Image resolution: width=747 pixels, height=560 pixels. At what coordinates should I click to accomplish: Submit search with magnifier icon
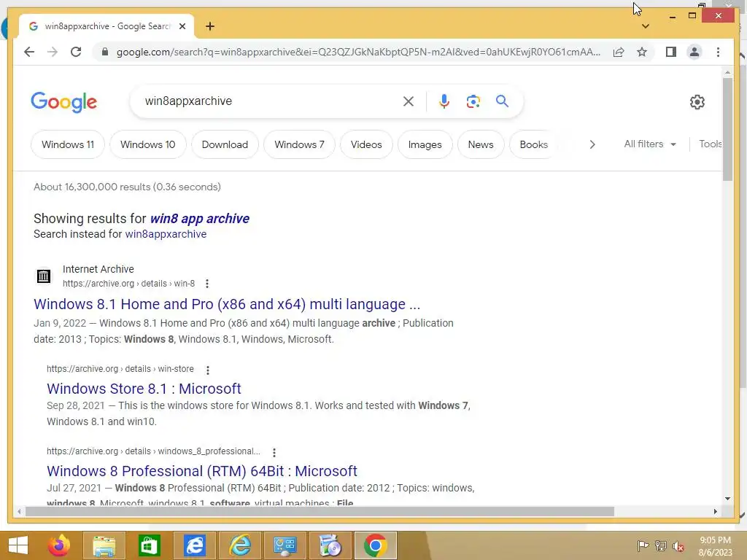tap(502, 101)
